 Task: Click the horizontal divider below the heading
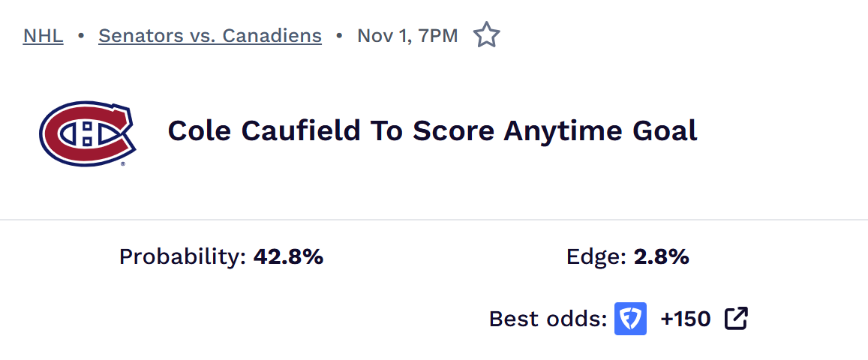[434, 220]
